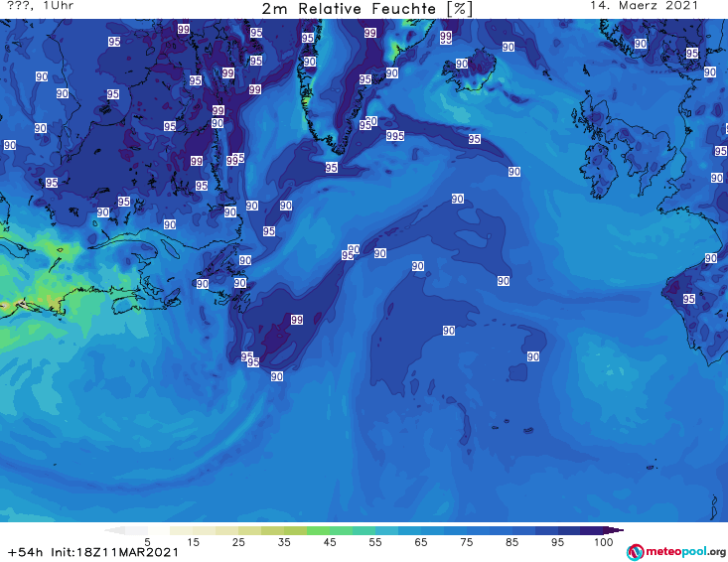
Task: Click the legend value "65"
Action: pyautogui.click(x=421, y=542)
